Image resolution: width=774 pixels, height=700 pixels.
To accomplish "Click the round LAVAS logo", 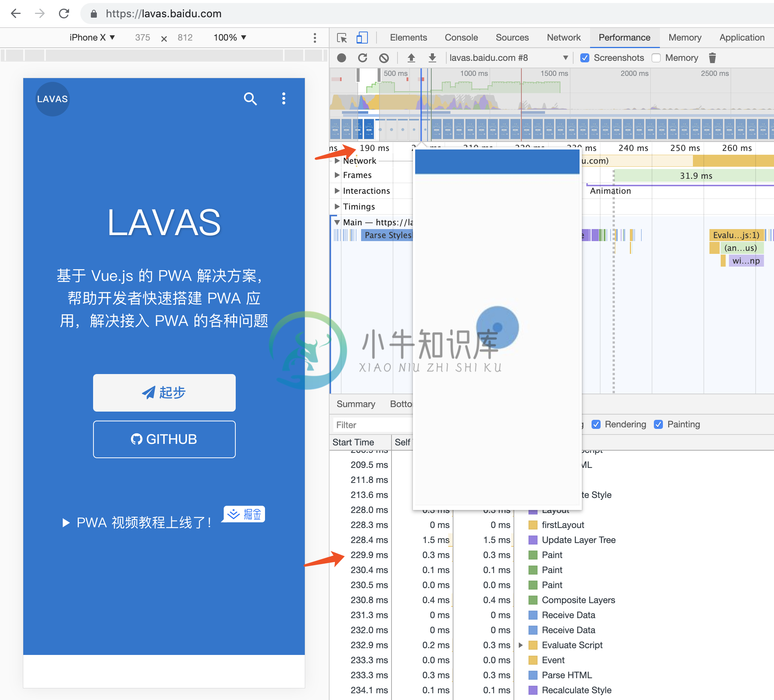I will click(53, 99).
